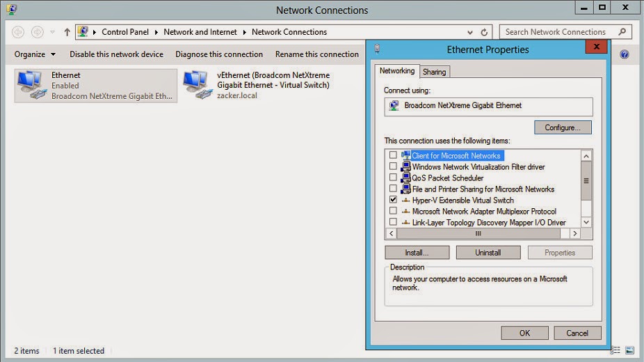This screenshot has width=644, height=362.
Task: Select the Ethernet adapter icon
Action: pyautogui.click(x=32, y=85)
